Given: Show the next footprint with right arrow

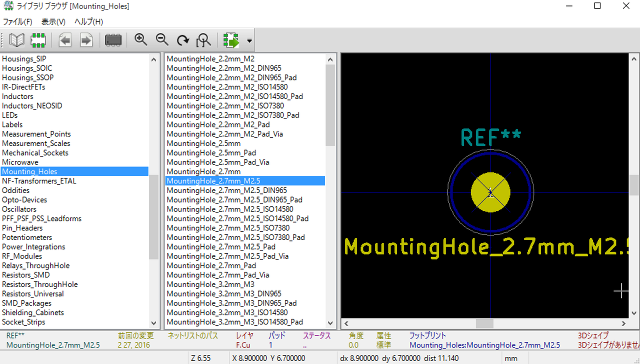Looking at the screenshot, I should pyautogui.click(x=86, y=40).
